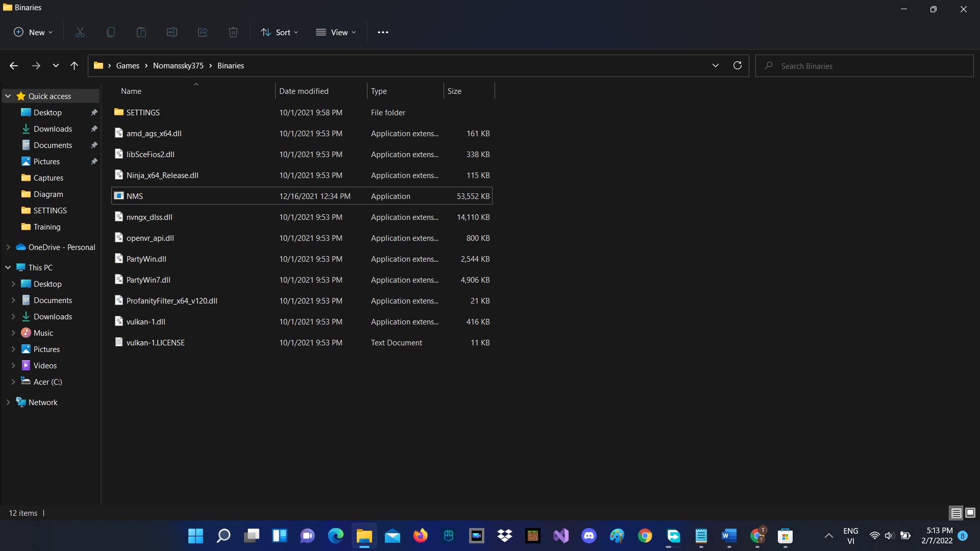Screen dimensions: 980x551
Task: Select the NMS application file
Action: (135, 196)
